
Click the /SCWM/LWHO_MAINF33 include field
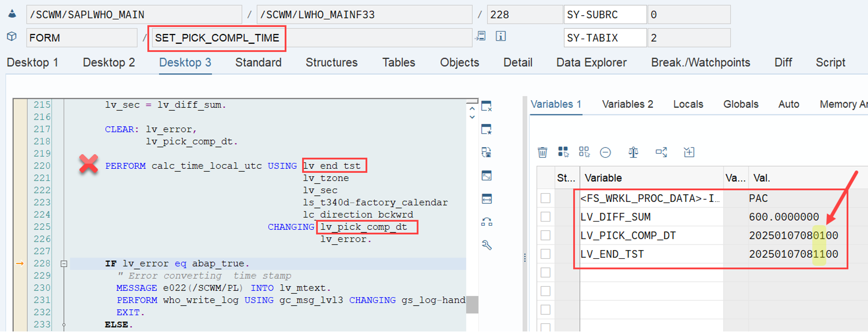tap(365, 14)
